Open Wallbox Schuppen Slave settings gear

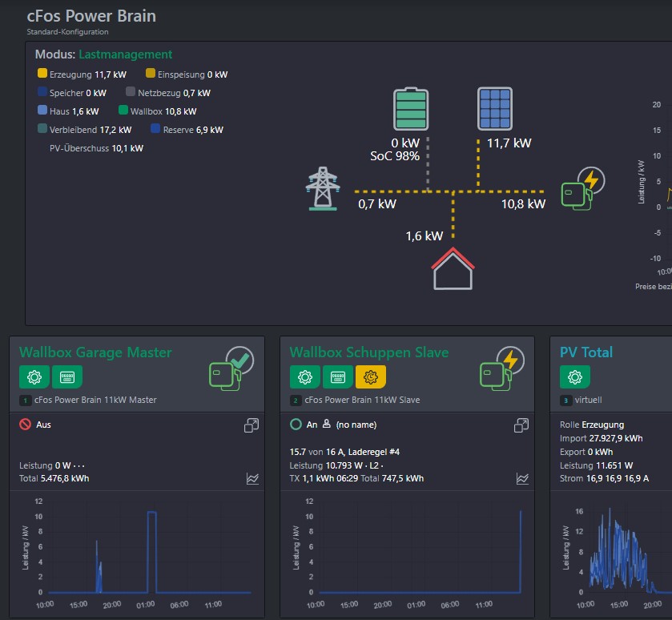(305, 376)
